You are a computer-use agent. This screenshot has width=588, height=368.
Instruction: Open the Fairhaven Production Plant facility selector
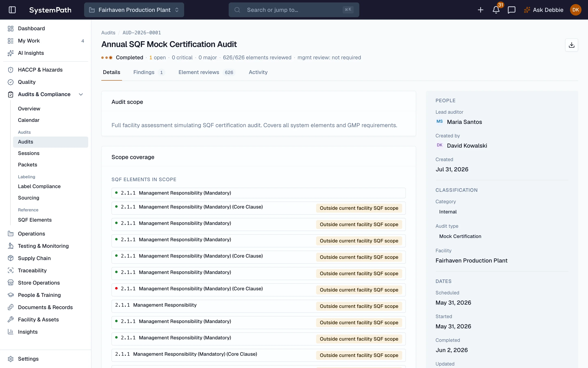(x=134, y=10)
